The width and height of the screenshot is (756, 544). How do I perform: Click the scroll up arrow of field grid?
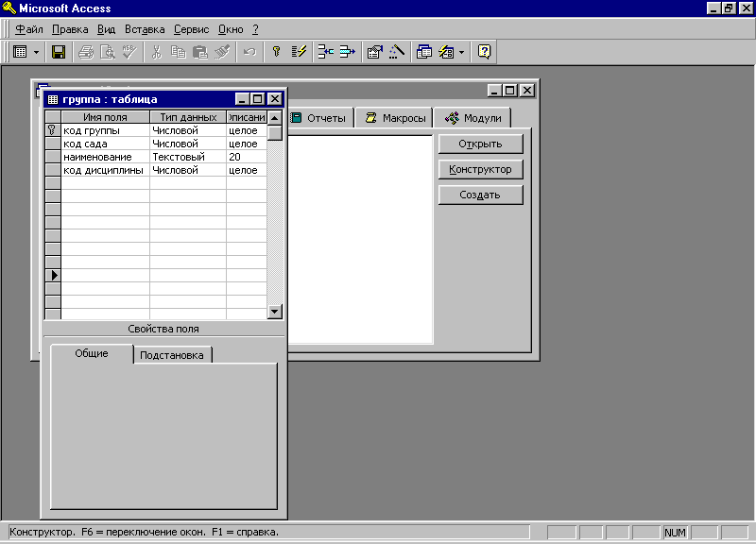pyautogui.click(x=274, y=117)
